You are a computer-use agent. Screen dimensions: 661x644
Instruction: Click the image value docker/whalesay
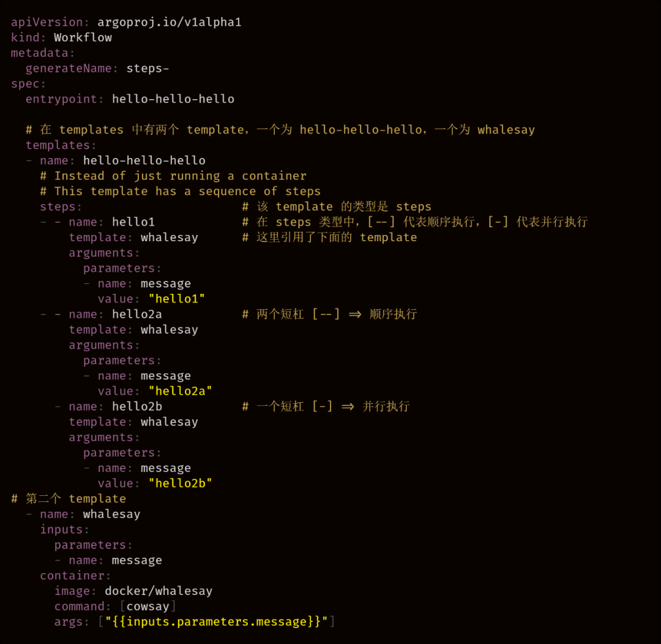pos(159,591)
